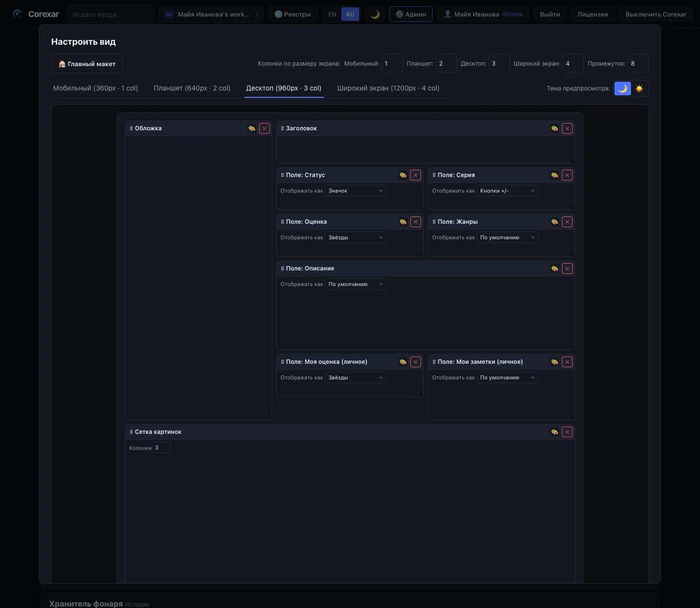Click the Corexar logo
Image resolution: width=700 pixels, height=608 pixels.
(36, 14)
